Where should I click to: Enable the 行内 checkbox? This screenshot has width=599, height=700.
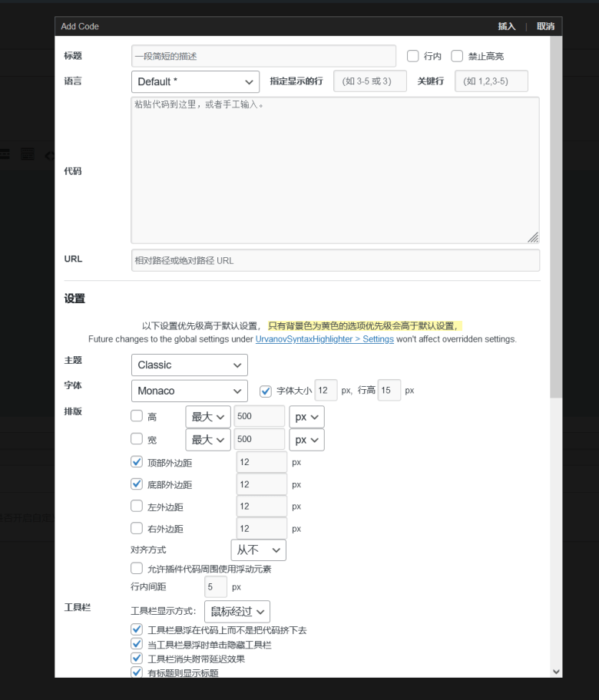pyautogui.click(x=412, y=56)
